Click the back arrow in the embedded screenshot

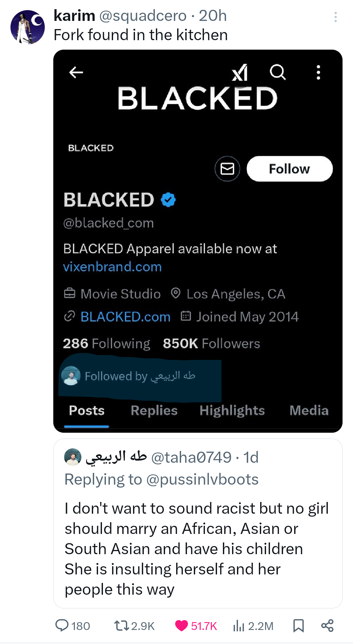point(76,72)
